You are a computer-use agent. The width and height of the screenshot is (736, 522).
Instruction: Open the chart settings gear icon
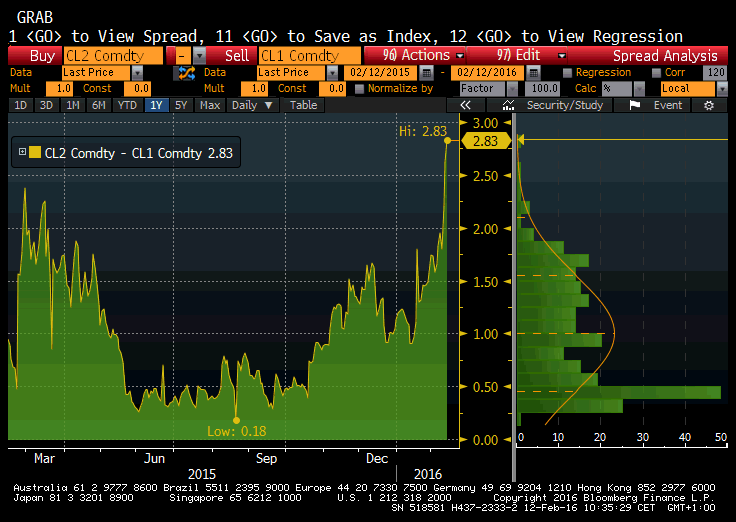click(x=709, y=105)
